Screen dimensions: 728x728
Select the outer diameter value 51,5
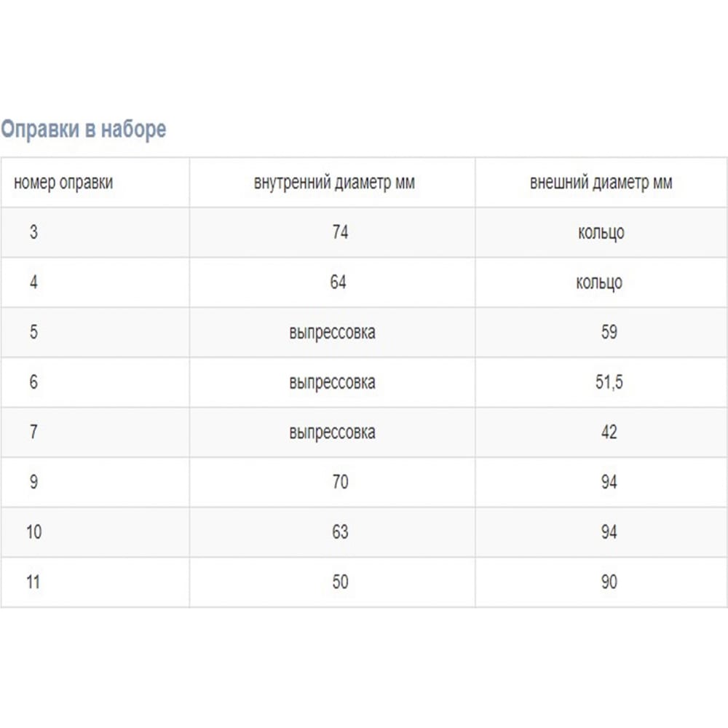(609, 383)
